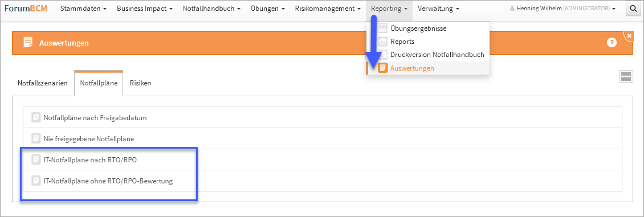Switch to the Risiken tab
The image size is (644, 217).
(140, 83)
